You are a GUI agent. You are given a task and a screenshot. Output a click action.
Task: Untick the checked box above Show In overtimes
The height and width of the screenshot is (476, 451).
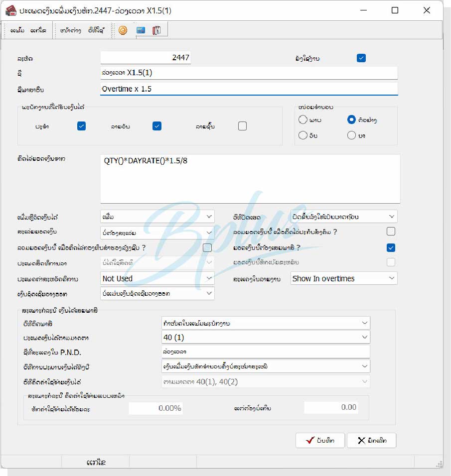click(x=391, y=247)
